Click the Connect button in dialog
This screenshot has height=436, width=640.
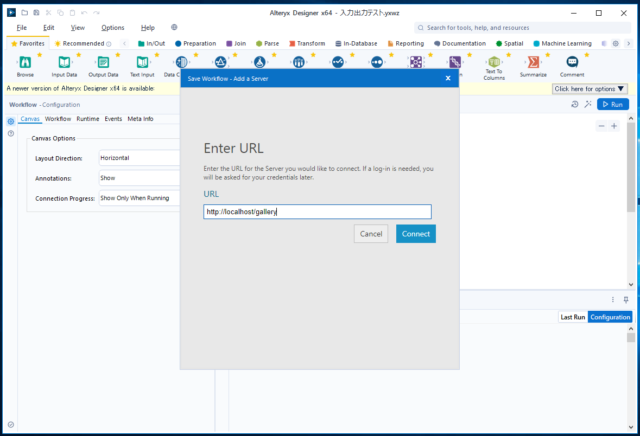[x=416, y=234]
